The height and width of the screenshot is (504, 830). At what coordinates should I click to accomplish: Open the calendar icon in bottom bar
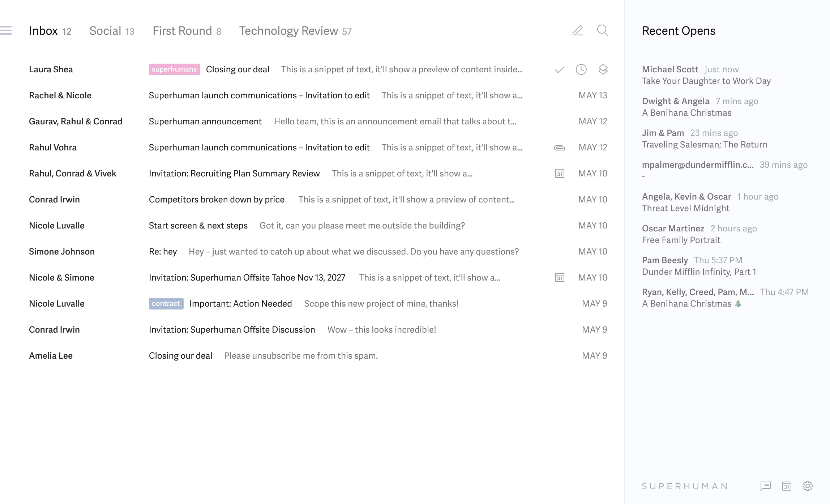(787, 486)
